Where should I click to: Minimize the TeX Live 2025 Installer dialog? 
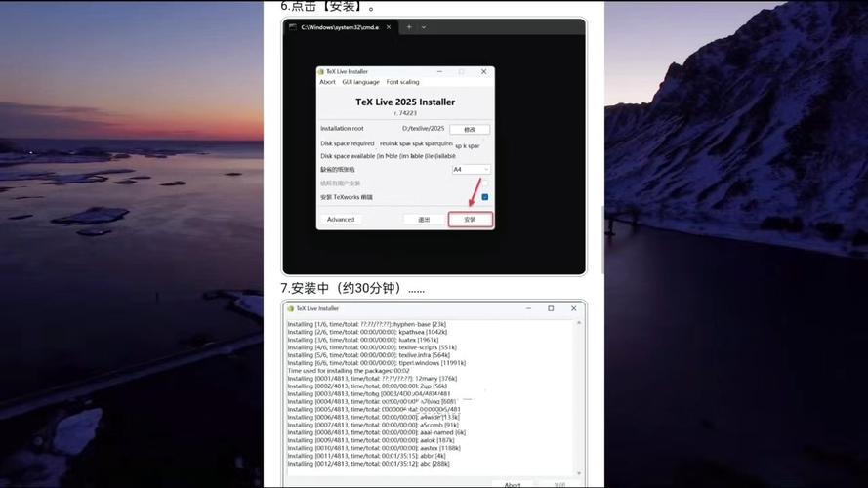[x=439, y=71]
